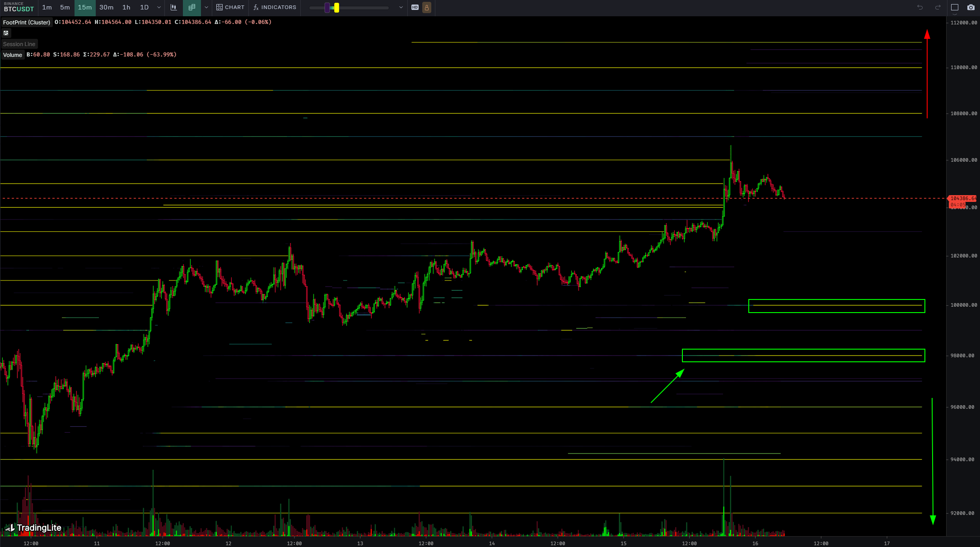980x547 pixels.
Task: Open the layout square icon
Action: pos(955,7)
